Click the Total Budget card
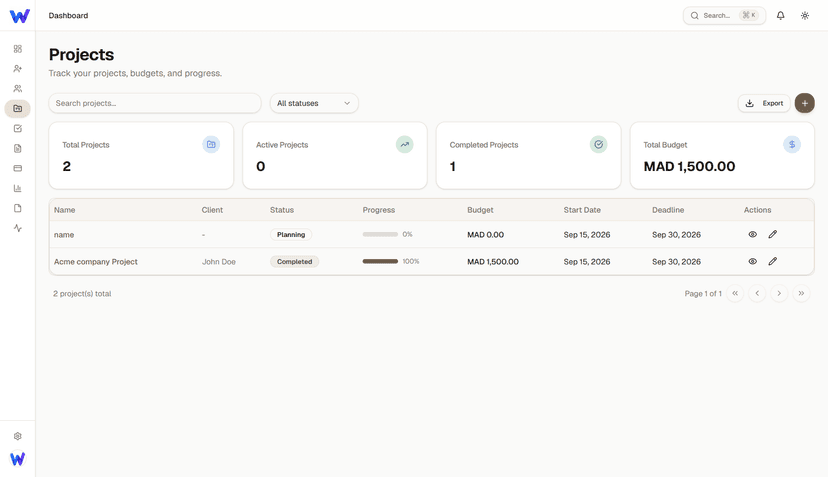 pos(722,155)
